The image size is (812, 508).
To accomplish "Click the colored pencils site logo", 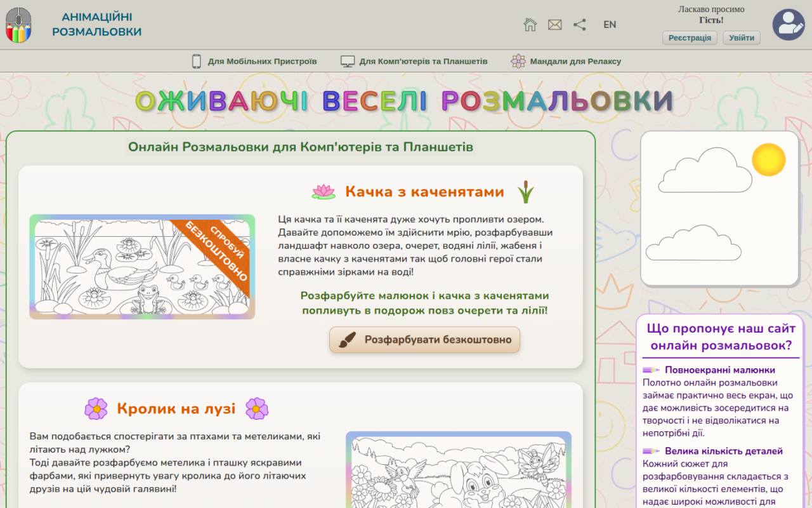I will point(18,25).
